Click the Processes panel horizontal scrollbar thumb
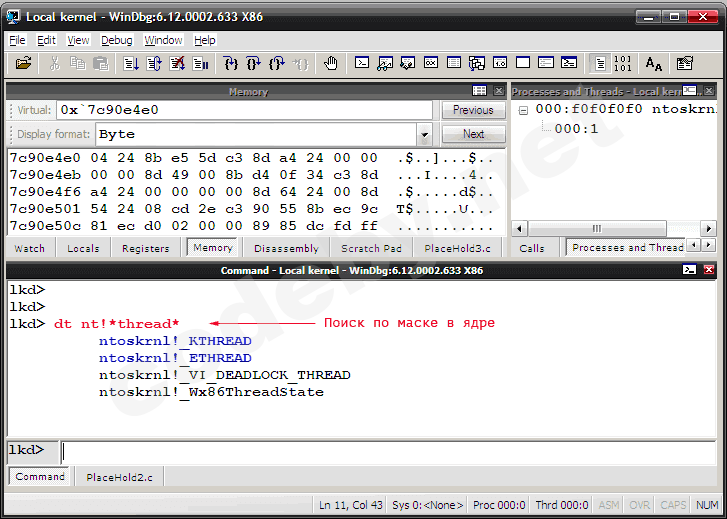Screen dimensions: 727x519 (x=597, y=228)
